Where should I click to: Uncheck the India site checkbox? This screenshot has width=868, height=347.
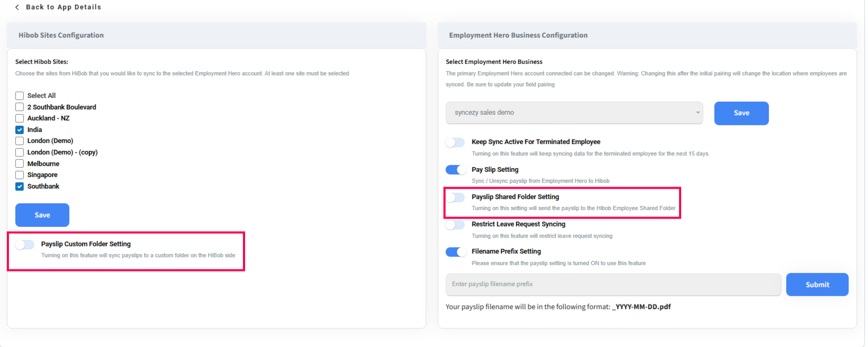coord(19,129)
